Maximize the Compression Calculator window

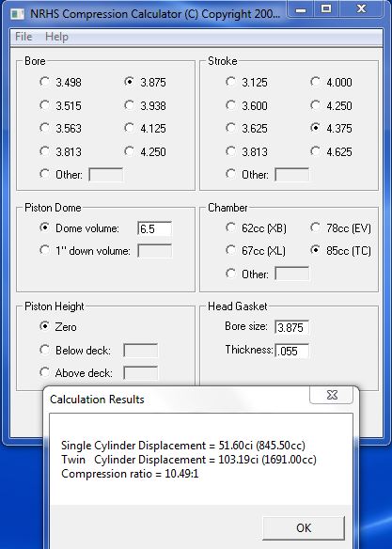click(326, 9)
